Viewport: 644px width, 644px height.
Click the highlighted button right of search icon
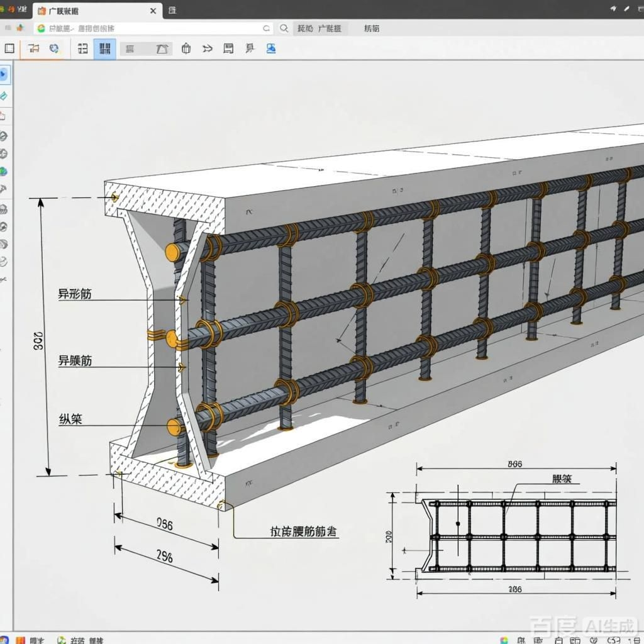pos(321,28)
